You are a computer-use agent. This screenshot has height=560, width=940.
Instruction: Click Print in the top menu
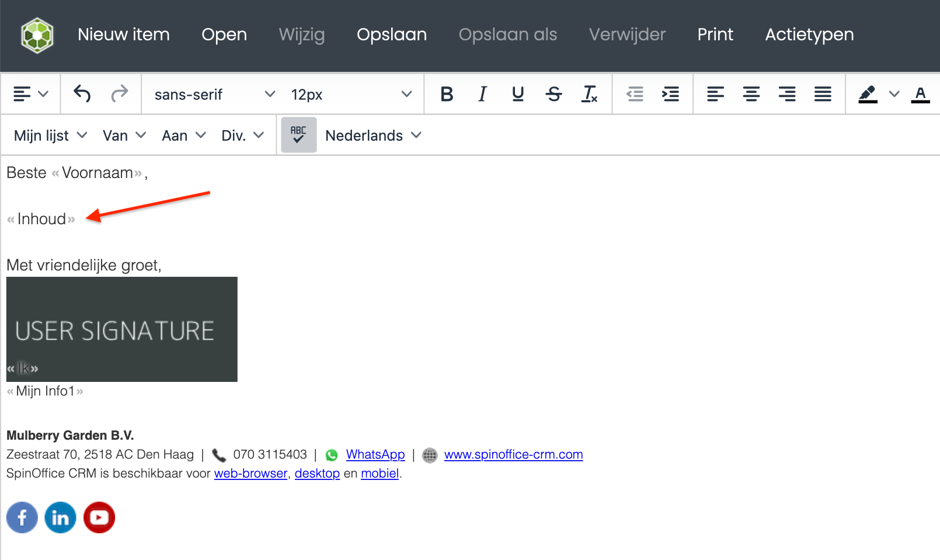point(715,34)
